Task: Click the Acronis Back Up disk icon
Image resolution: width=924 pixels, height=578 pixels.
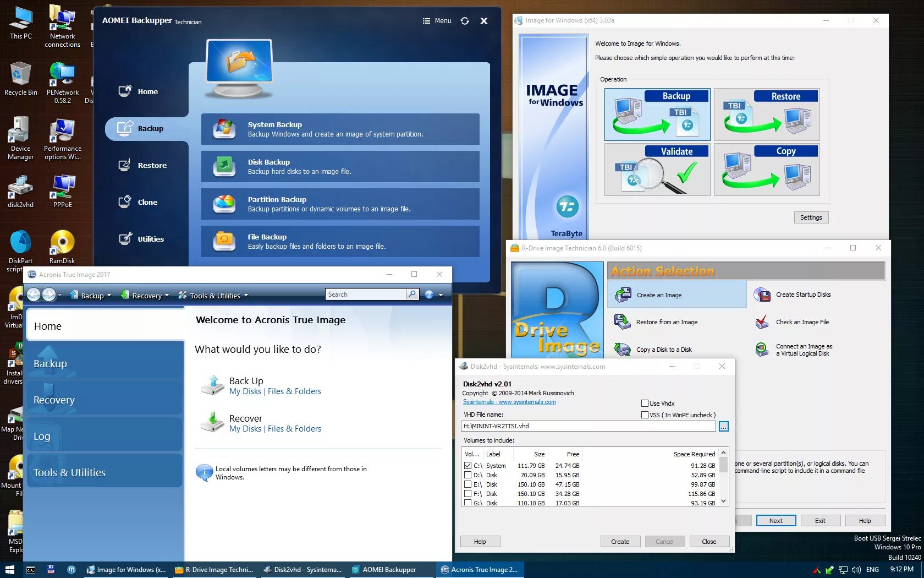Action: pos(212,385)
